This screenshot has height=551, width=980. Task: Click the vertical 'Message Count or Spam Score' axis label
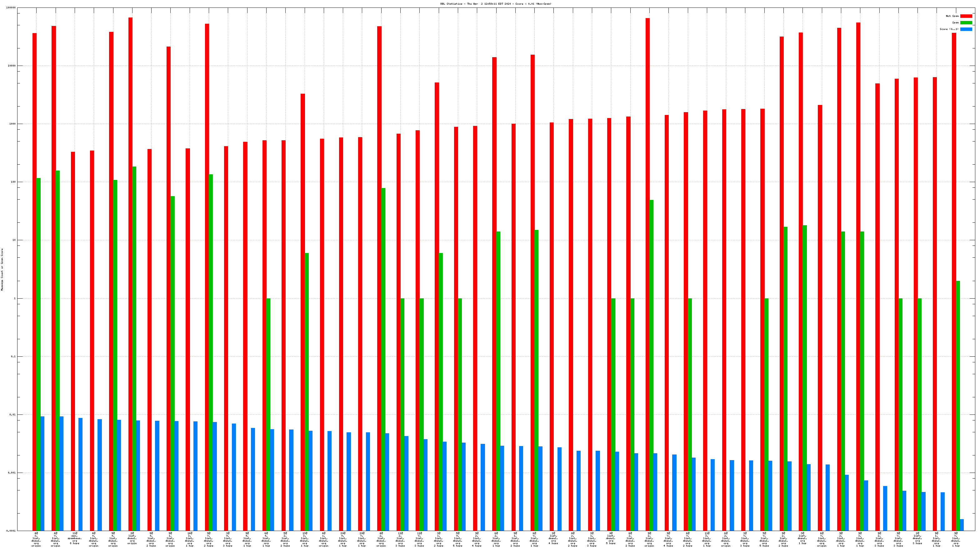pos(2,269)
